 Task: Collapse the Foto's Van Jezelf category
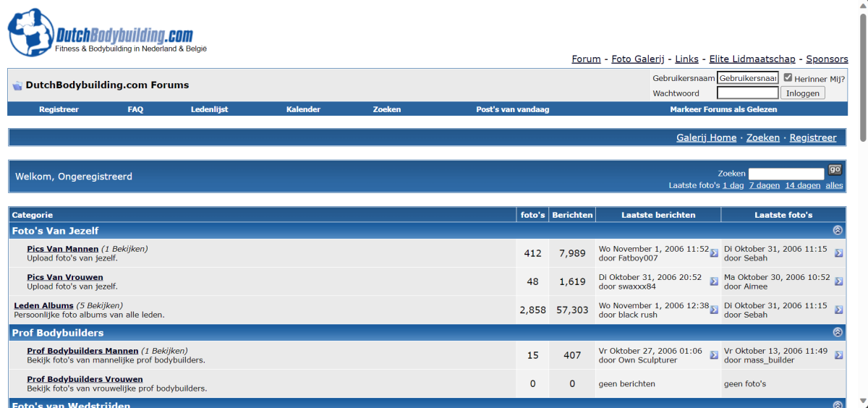tap(838, 231)
